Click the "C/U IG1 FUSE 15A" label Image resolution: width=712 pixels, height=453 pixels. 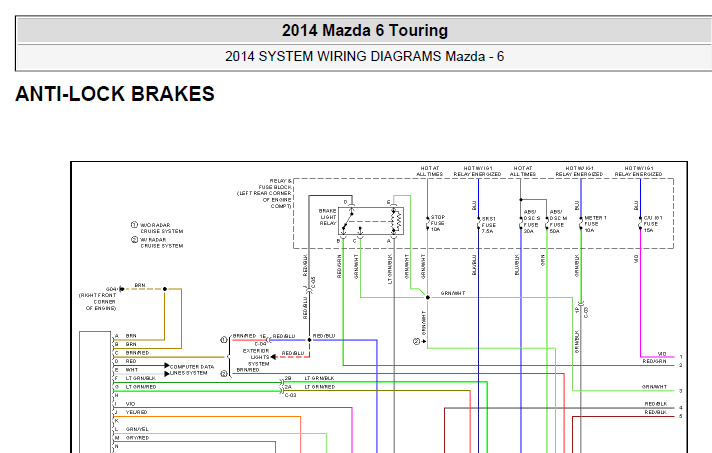(653, 224)
